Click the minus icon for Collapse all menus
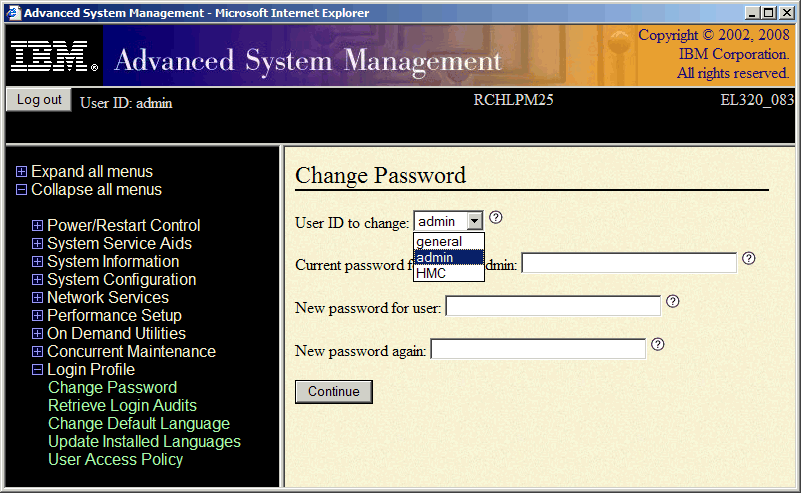 click(x=21, y=190)
